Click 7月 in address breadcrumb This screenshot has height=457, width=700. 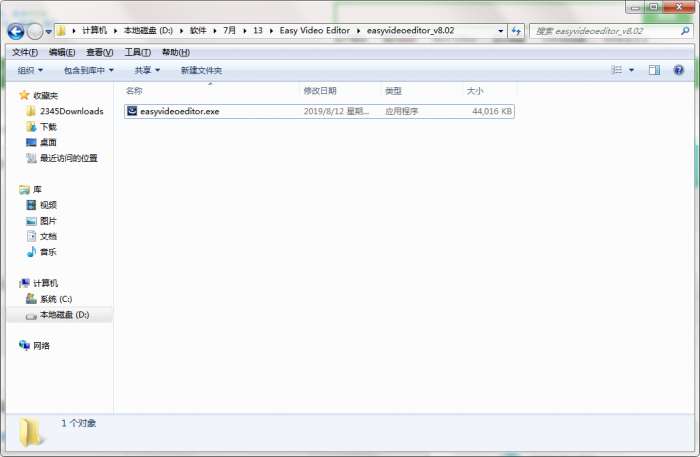tap(229, 30)
